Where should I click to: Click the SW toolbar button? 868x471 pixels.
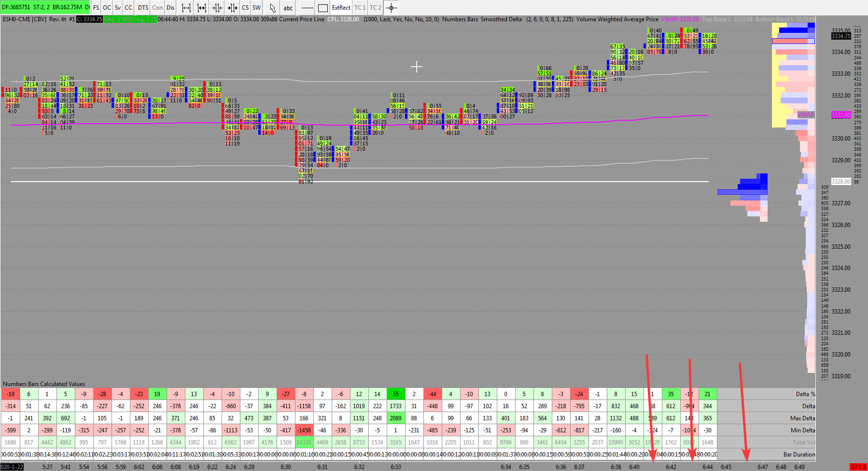pyautogui.click(x=257, y=8)
